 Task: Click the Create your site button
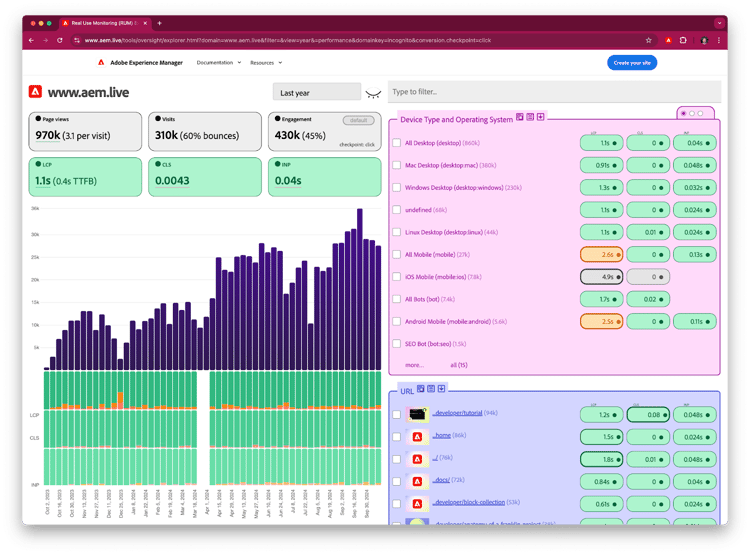[x=632, y=63]
